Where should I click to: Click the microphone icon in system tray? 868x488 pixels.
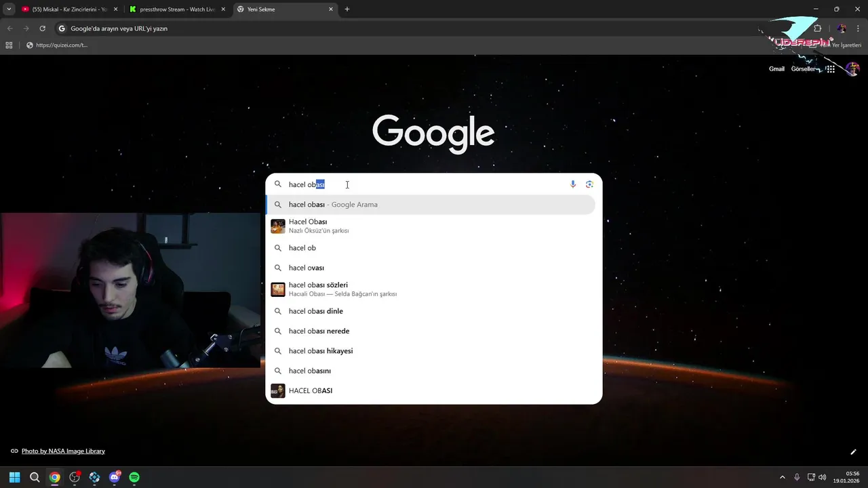797,477
